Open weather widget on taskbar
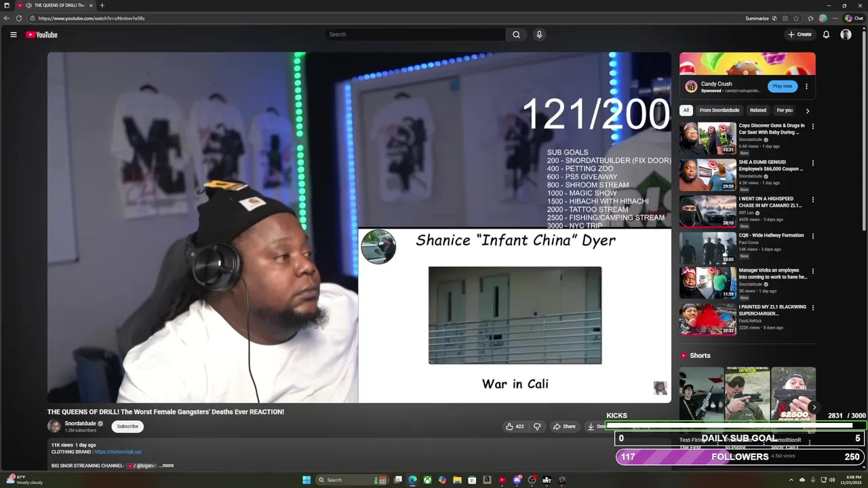868x488 pixels. tap(26, 480)
